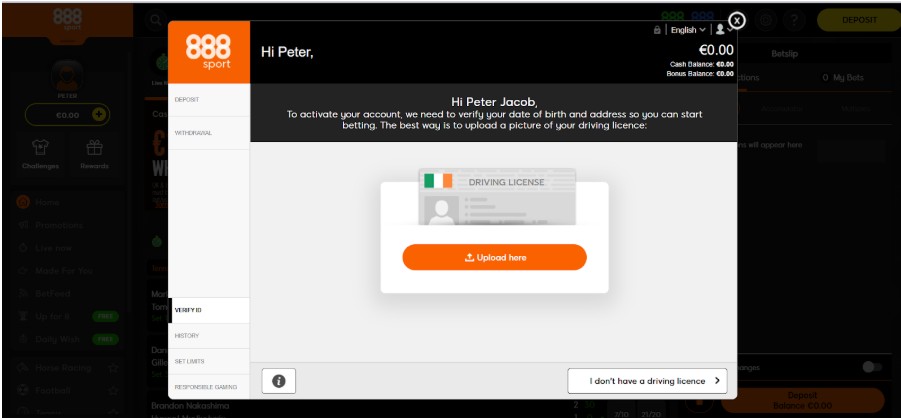
Task: Expand the user profile dropdown
Action: tap(723, 30)
